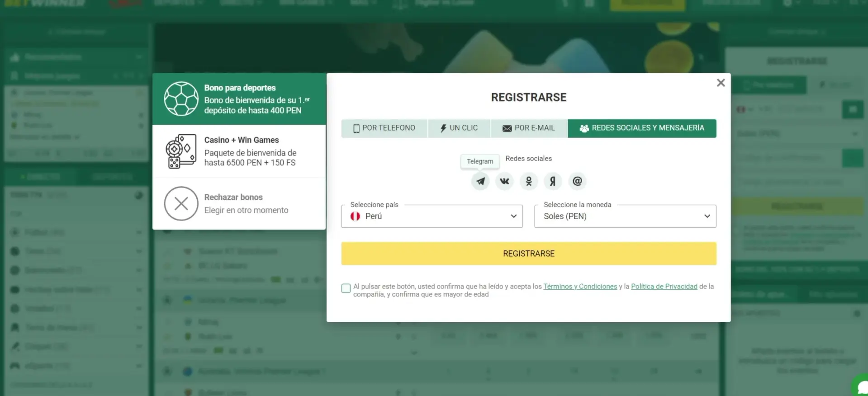Image resolution: width=868 pixels, height=396 pixels.
Task: Open the Seleccione la moneda dropdown
Action: pyautogui.click(x=625, y=216)
